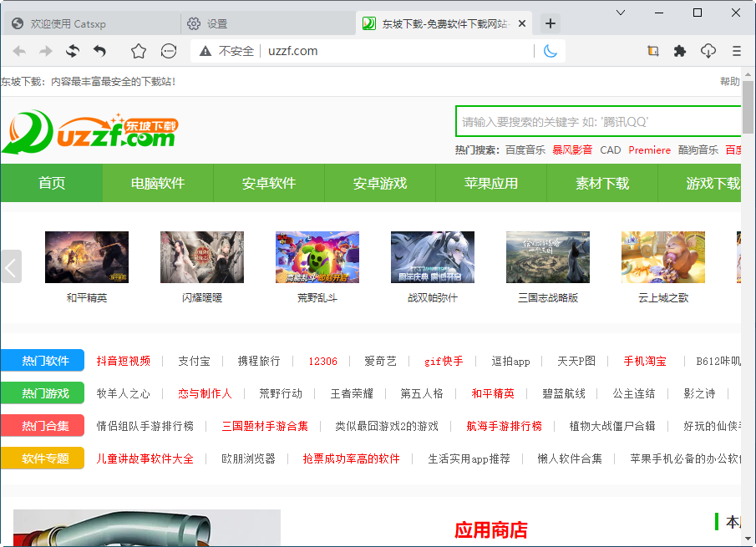This screenshot has height=547, width=756.
Task: Open hot search Premiere
Action: pos(649,149)
